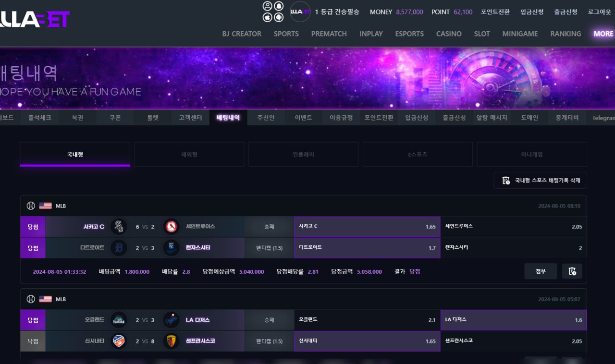The width and height of the screenshot is (615, 364).
Task: Click the Apple app download icon
Action: point(268,17)
